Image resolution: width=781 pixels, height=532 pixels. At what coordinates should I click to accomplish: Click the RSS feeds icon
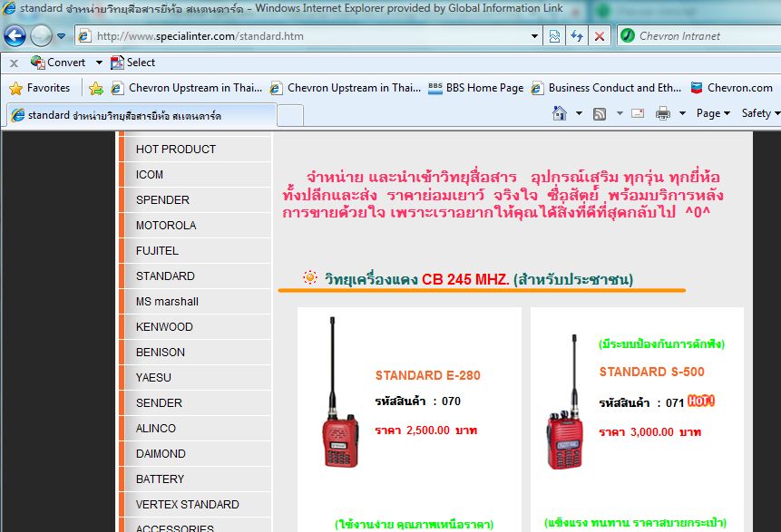600,113
